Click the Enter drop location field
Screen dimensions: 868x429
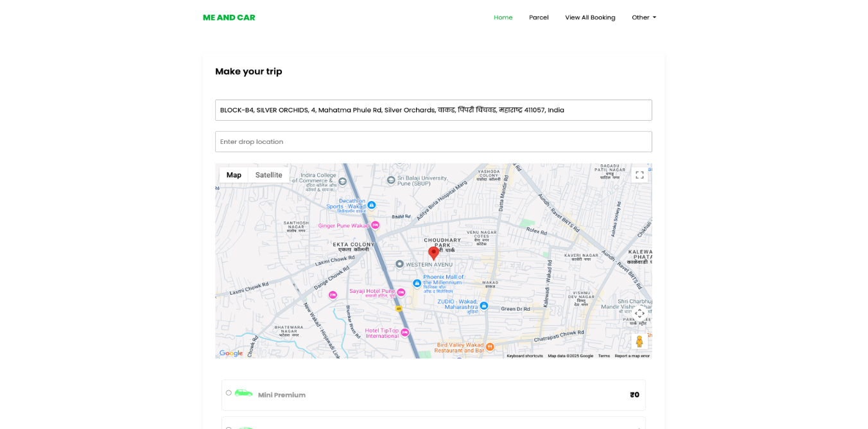point(433,142)
